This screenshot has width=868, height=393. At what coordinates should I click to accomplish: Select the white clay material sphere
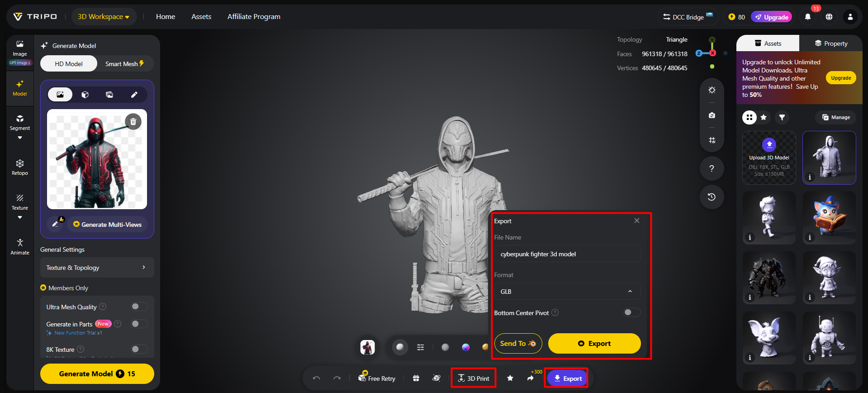point(400,347)
